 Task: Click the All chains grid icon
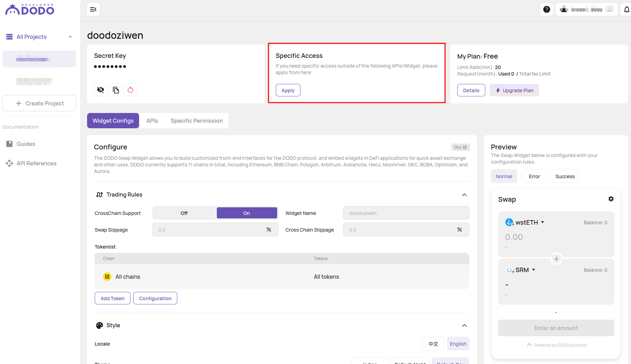point(107,277)
